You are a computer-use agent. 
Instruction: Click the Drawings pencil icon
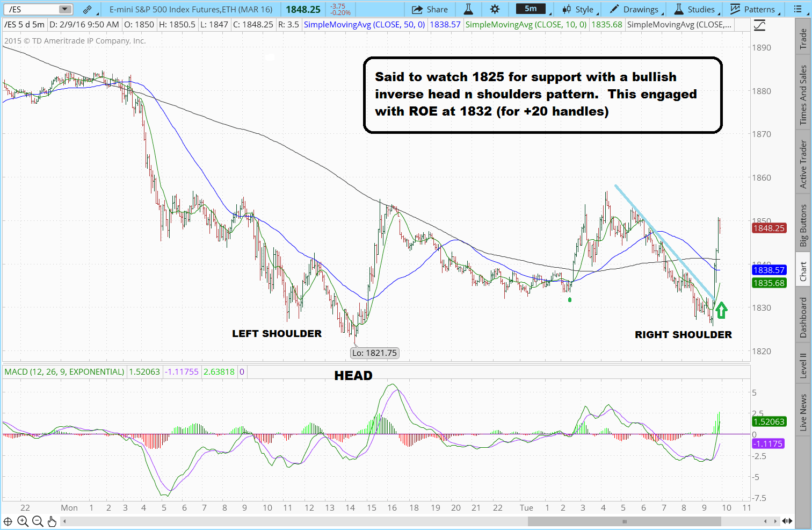[x=614, y=9]
